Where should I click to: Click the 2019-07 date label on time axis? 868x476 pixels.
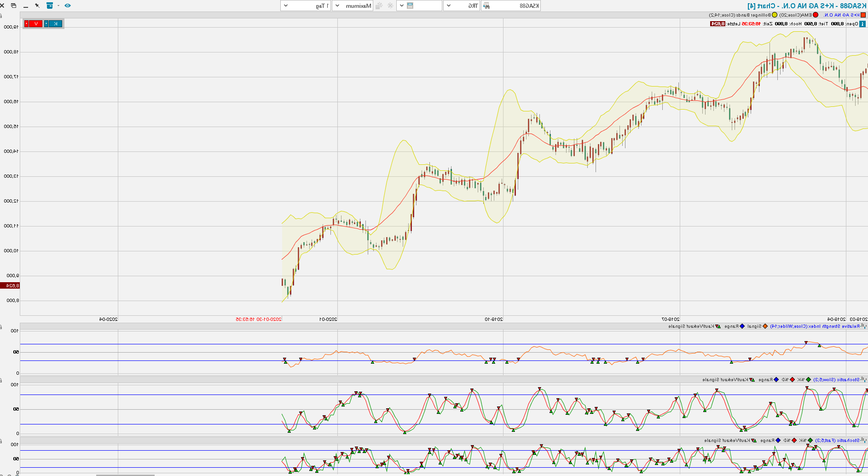(x=671, y=319)
